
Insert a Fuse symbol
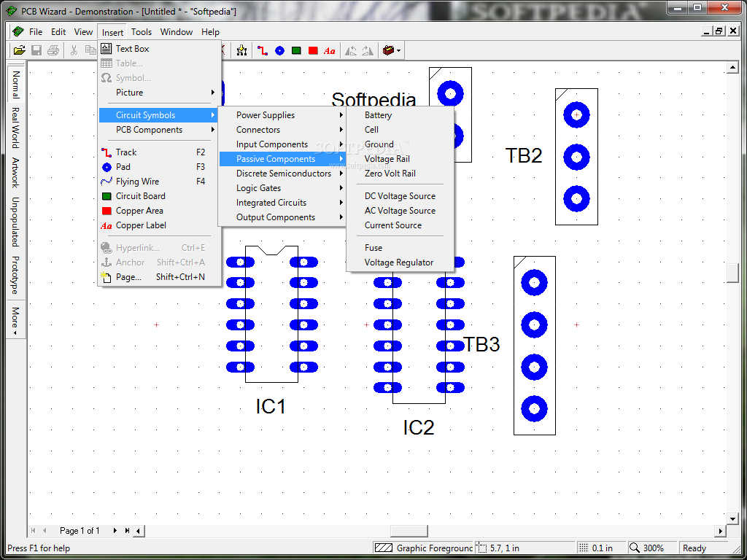400,248
